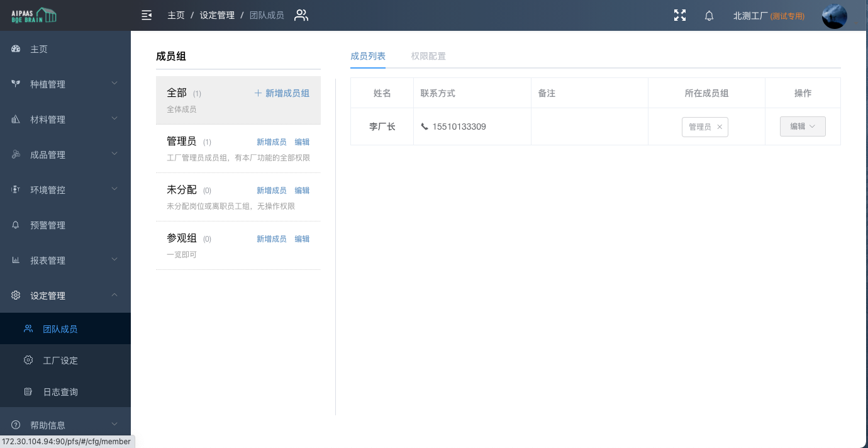Go to 主页 breadcrumb link
Viewport: 868px width, 448px height.
176,15
